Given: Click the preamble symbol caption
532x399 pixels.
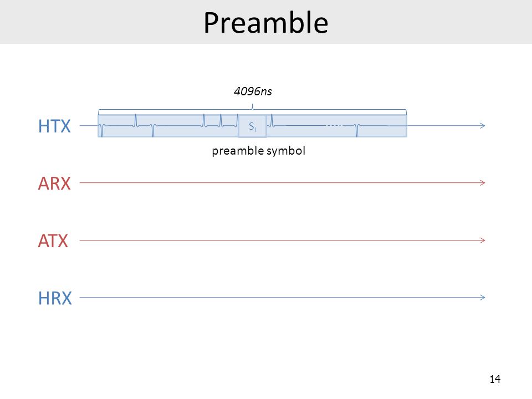Looking at the screenshot, I should (x=259, y=151).
